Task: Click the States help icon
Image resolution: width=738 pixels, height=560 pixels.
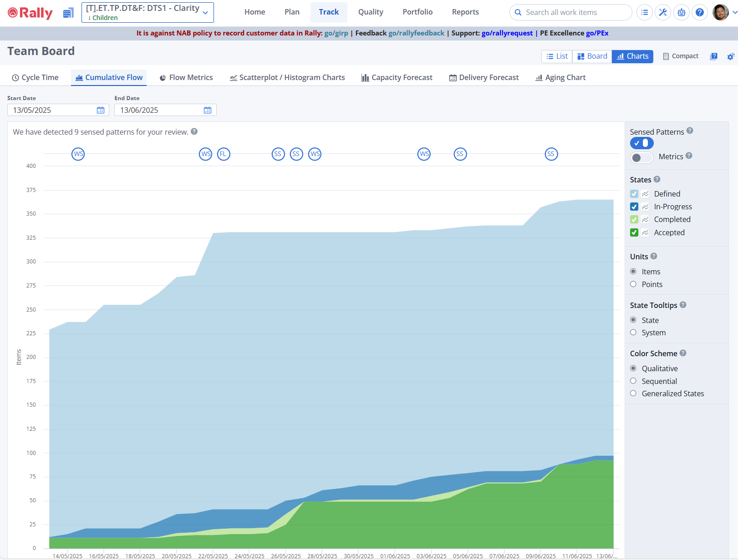Action: 657,179
